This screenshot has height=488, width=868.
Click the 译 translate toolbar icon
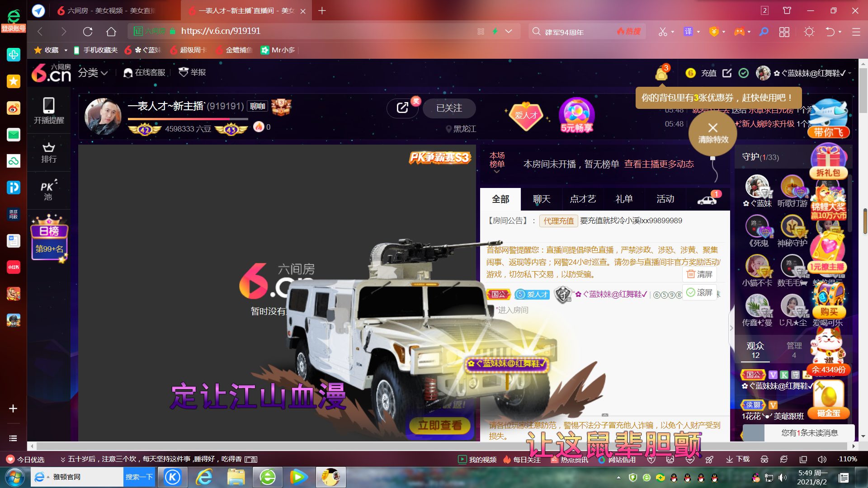click(x=688, y=32)
